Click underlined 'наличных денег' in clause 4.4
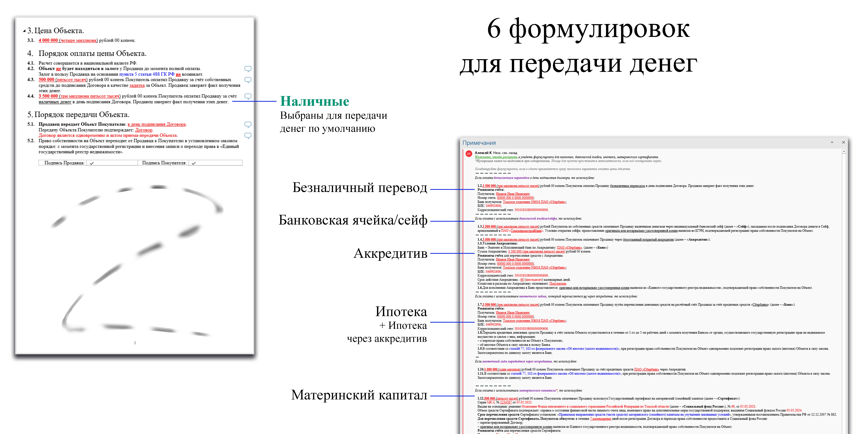The height and width of the screenshot is (434, 868). [x=55, y=102]
